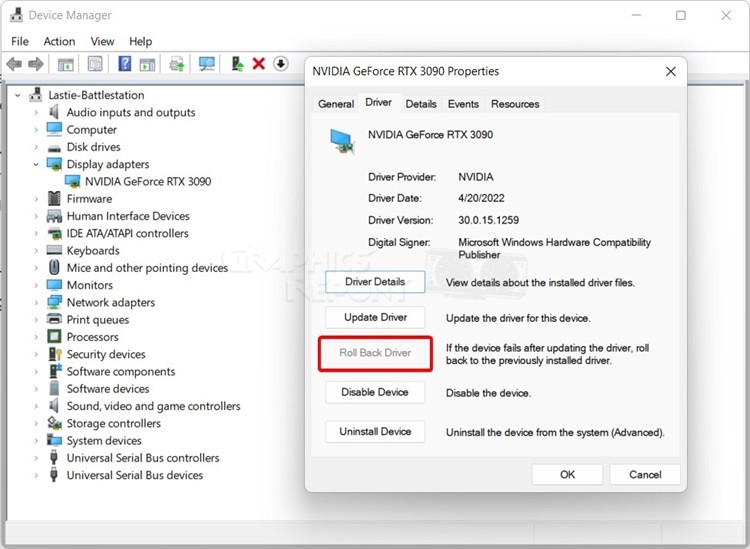This screenshot has width=750, height=549.
Task: Expand the System devices chevron
Action: [36, 440]
